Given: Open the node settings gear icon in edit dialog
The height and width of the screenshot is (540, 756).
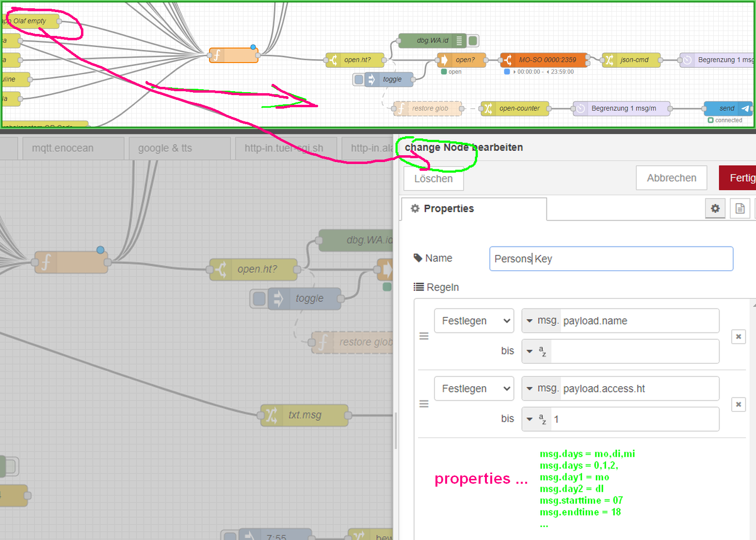Looking at the screenshot, I should (715, 209).
